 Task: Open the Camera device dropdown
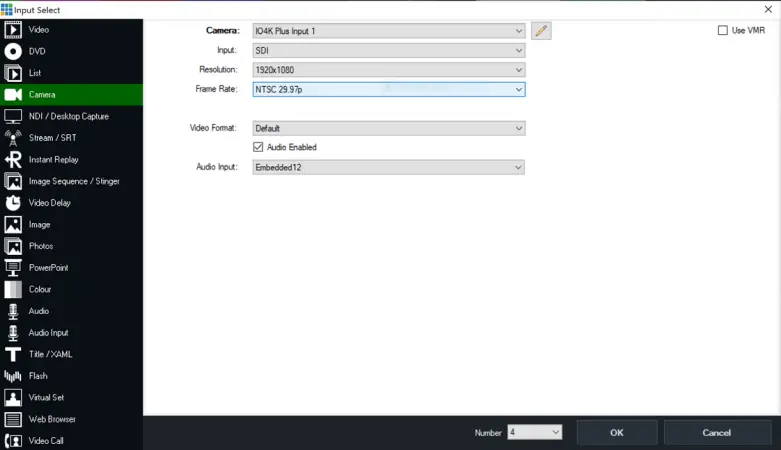389,31
